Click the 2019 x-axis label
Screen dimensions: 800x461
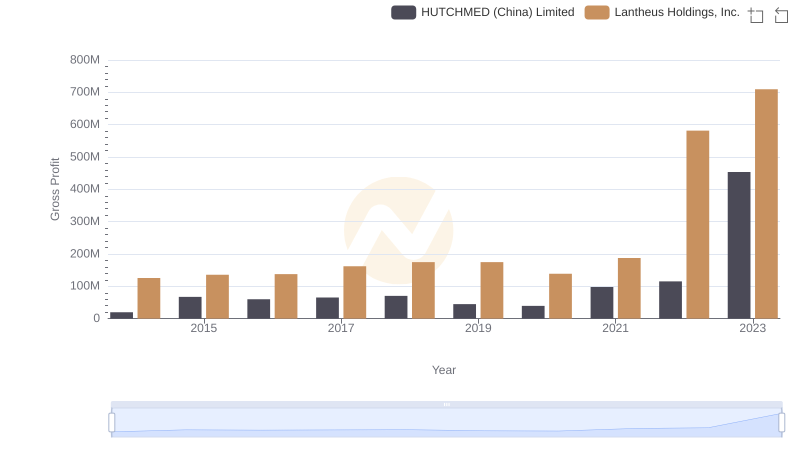point(478,328)
